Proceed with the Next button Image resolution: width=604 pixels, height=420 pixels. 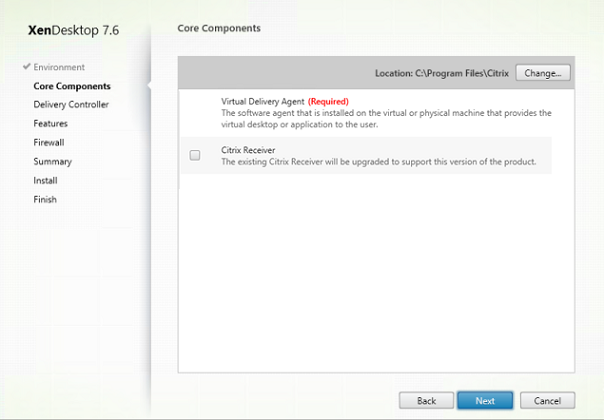pos(485,401)
